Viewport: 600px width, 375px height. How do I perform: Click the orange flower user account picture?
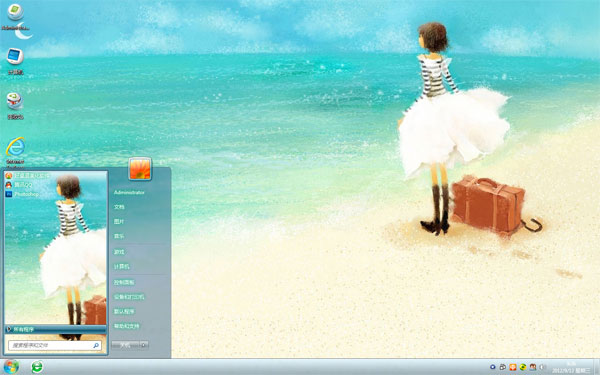click(x=140, y=169)
